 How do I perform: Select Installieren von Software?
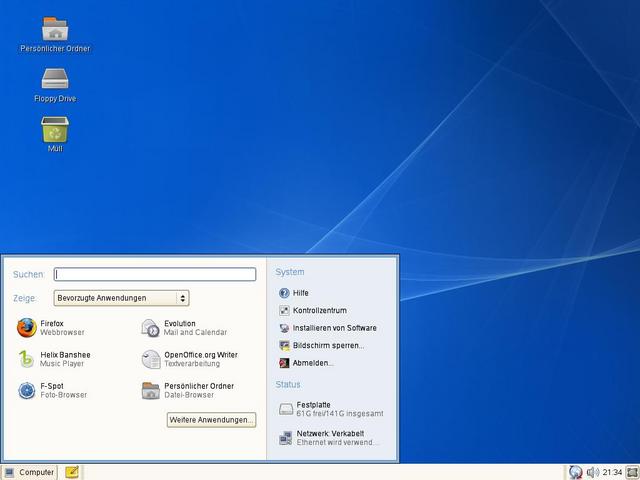(x=333, y=328)
